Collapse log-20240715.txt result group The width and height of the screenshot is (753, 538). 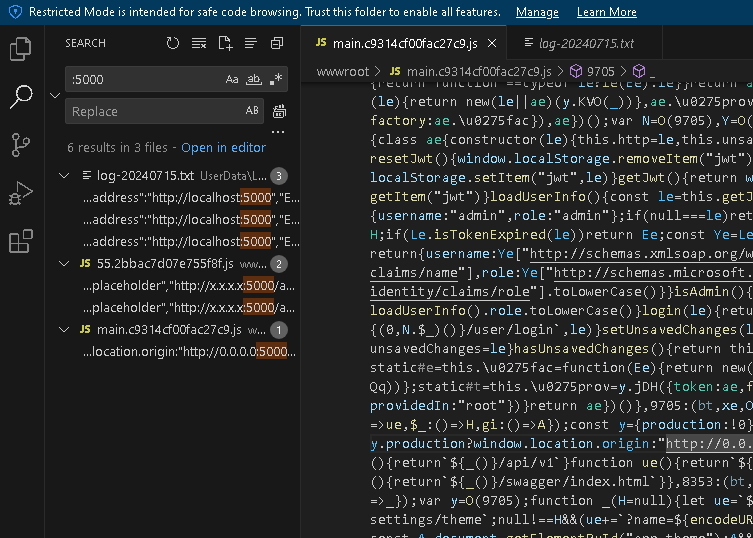tap(64, 176)
